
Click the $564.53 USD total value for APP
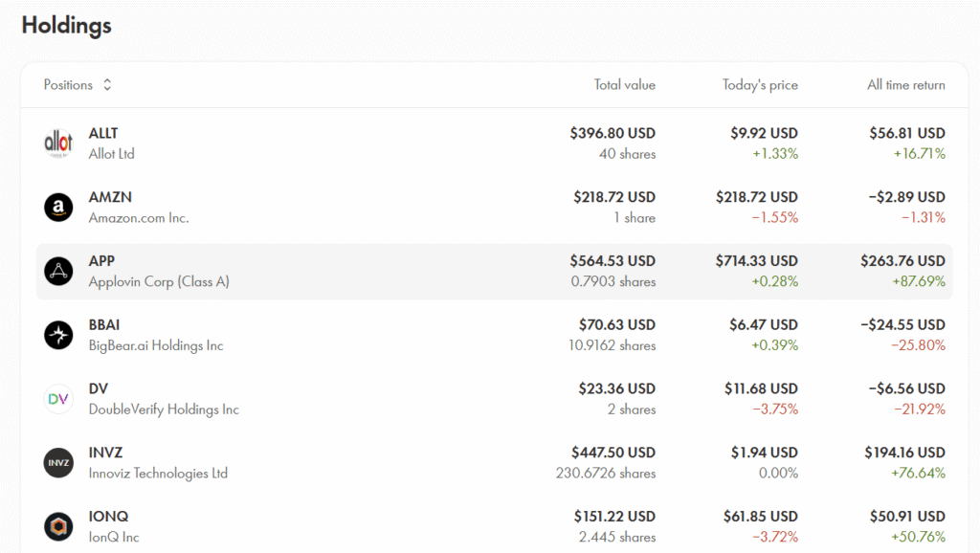coord(612,261)
